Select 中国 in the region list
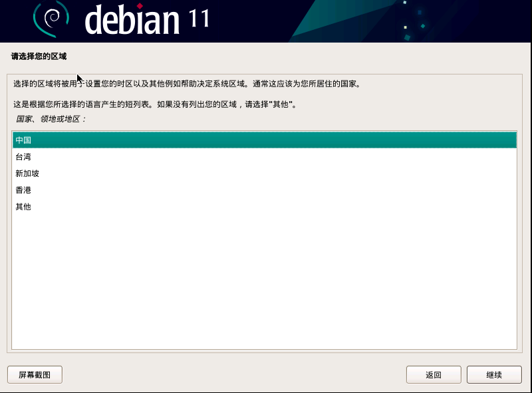Screen dimensions: 532x393 click(264, 140)
